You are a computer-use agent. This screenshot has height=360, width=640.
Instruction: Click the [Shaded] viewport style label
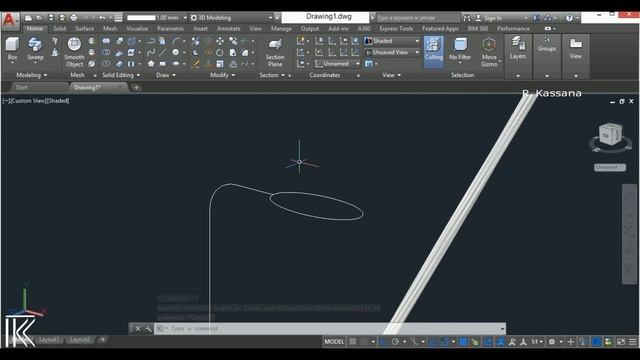(57, 101)
